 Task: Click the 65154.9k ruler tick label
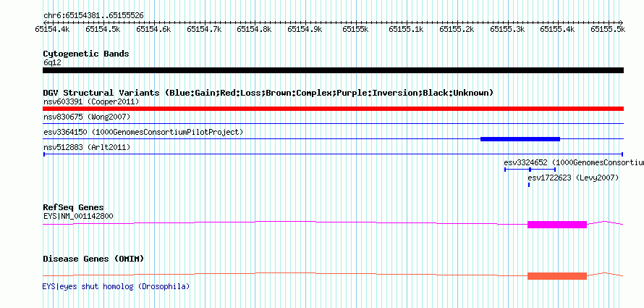(305, 29)
